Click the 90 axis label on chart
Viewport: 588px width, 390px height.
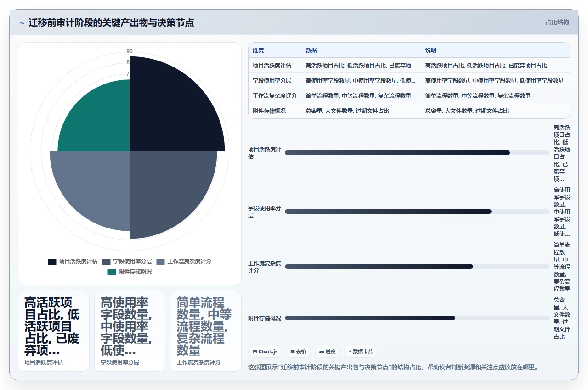pos(130,51)
